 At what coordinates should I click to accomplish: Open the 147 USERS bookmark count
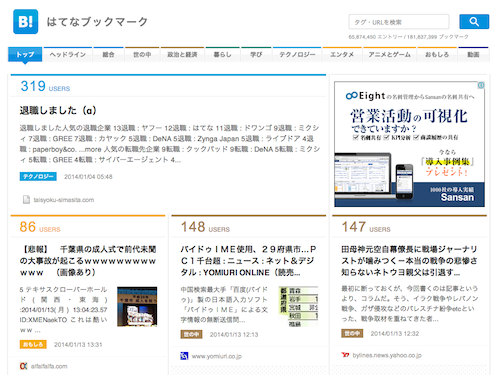366,227
